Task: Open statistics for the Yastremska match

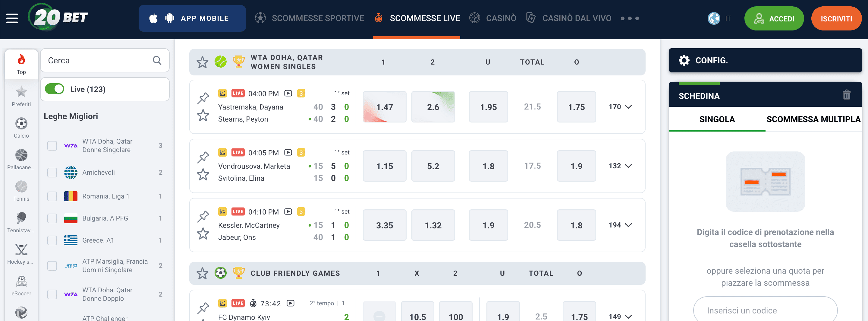Action: pyautogui.click(x=222, y=93)
